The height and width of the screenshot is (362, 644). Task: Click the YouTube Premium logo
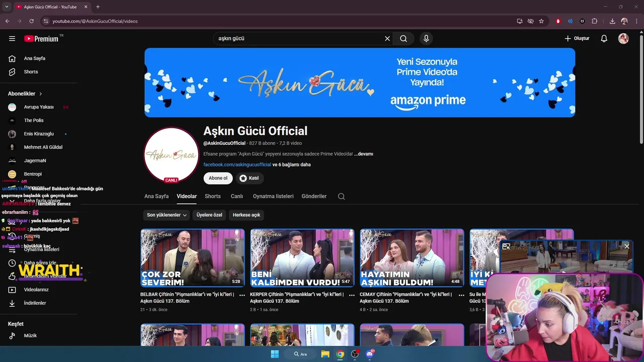pyautogui.click(x=42, y=39)
